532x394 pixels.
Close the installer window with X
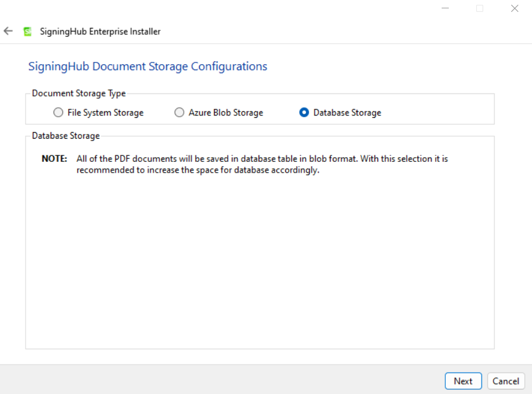(x=515, y=8)
